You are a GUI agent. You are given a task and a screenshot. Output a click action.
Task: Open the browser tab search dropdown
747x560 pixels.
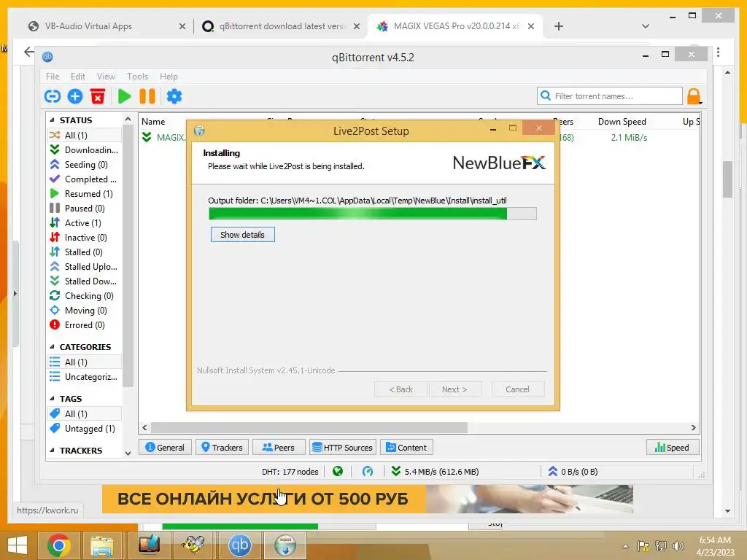point(646,26)
